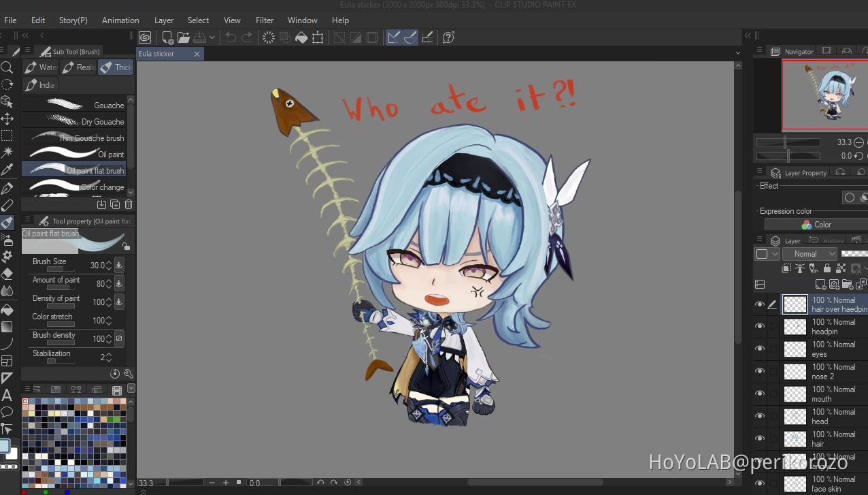Toggle the Lock layer icon
Image resolution: width=868 pixels, height=495 pixels.
[x=826, y=267]
